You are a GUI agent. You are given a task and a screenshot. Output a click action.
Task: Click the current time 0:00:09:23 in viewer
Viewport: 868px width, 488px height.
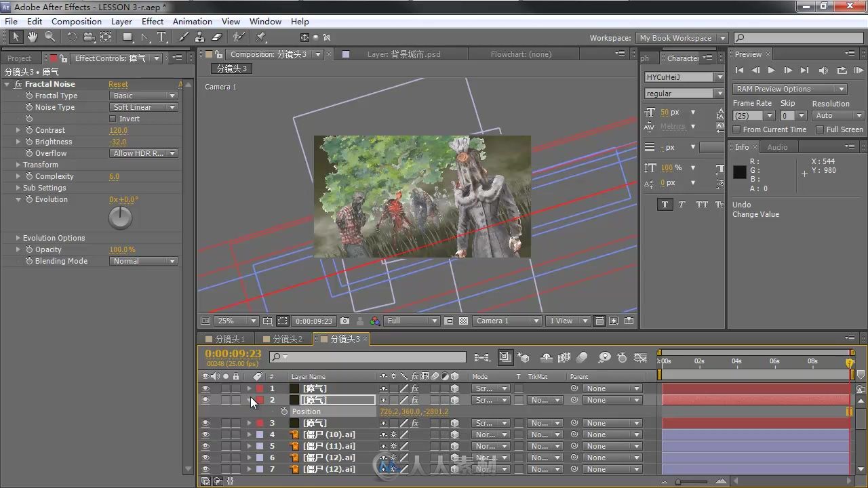pyautogui.click(x=314, y=321)
